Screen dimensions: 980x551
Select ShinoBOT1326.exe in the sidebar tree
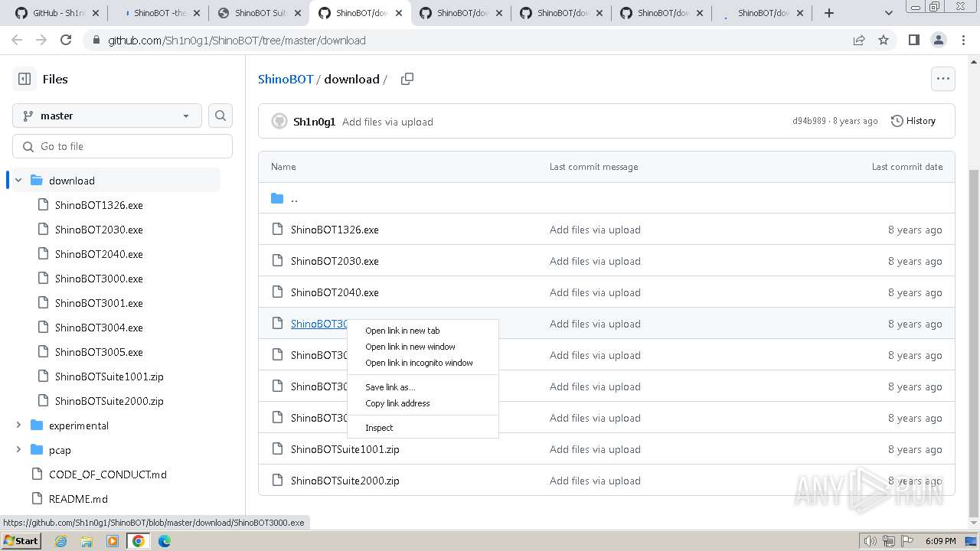click(x=99, y=205)
